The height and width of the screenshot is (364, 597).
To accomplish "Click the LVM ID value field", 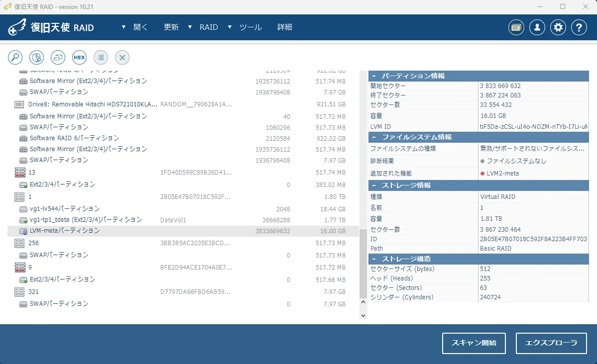I will [533, 127].
